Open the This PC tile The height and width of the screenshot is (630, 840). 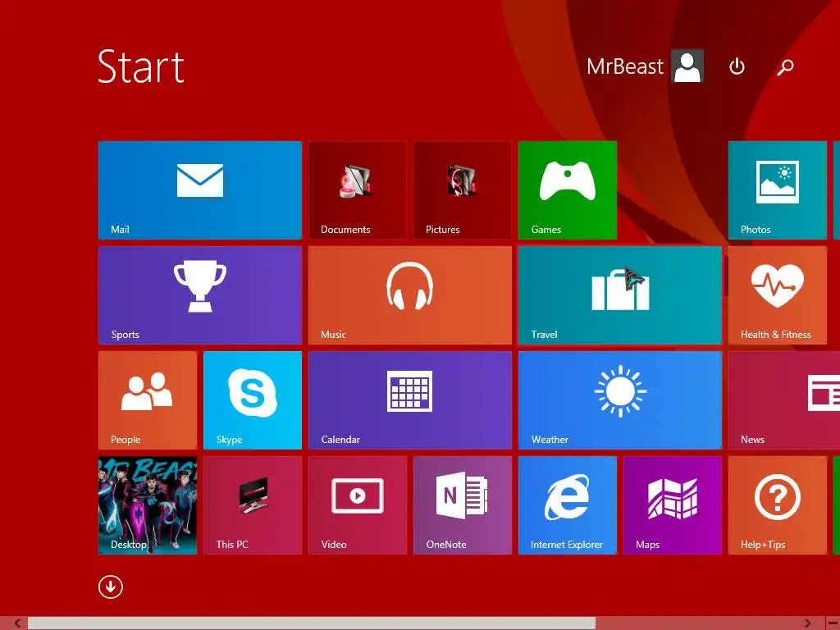[x=253, y=505]
